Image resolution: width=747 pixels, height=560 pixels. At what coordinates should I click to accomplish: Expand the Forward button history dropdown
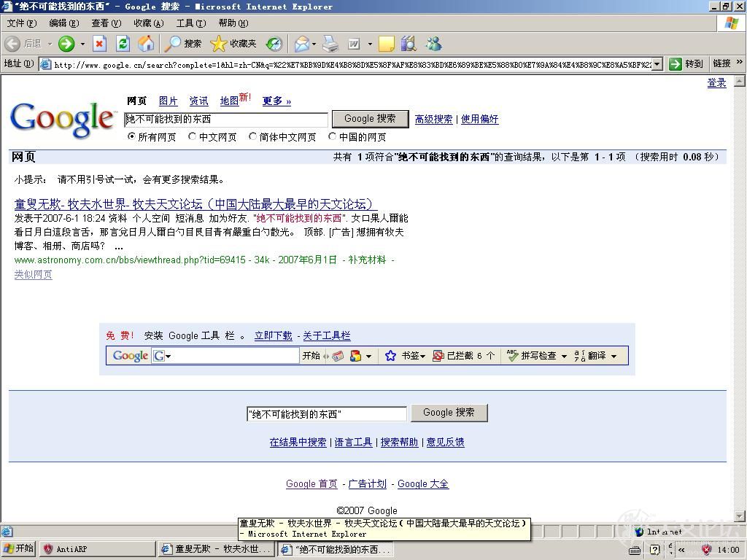pyautogui.click(x=82, y=44)
